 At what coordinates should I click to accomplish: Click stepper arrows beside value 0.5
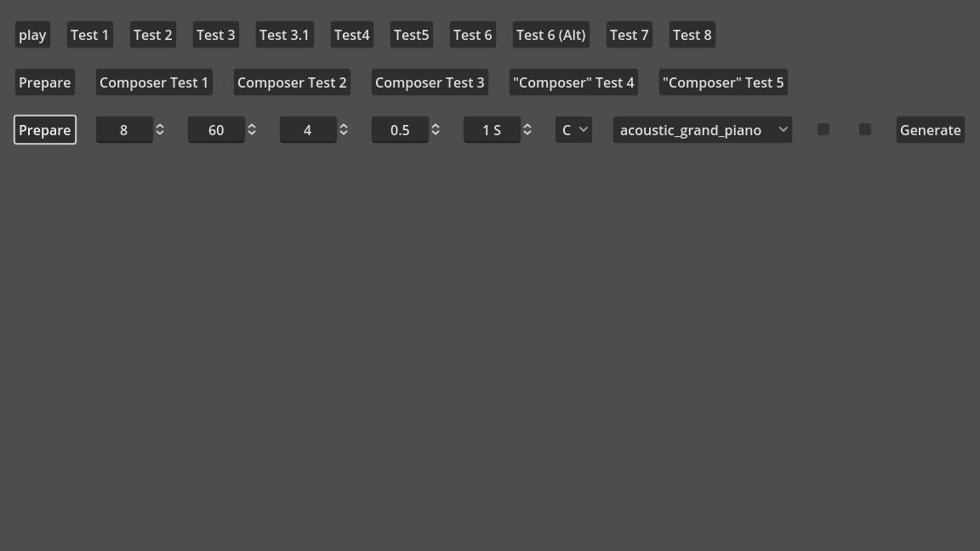(x=436, y=129)
